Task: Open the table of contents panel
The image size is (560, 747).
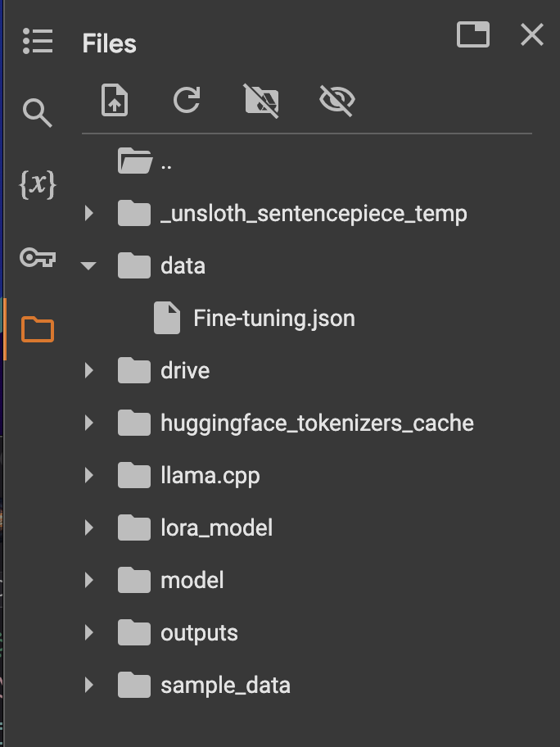Action: (38, 36)
